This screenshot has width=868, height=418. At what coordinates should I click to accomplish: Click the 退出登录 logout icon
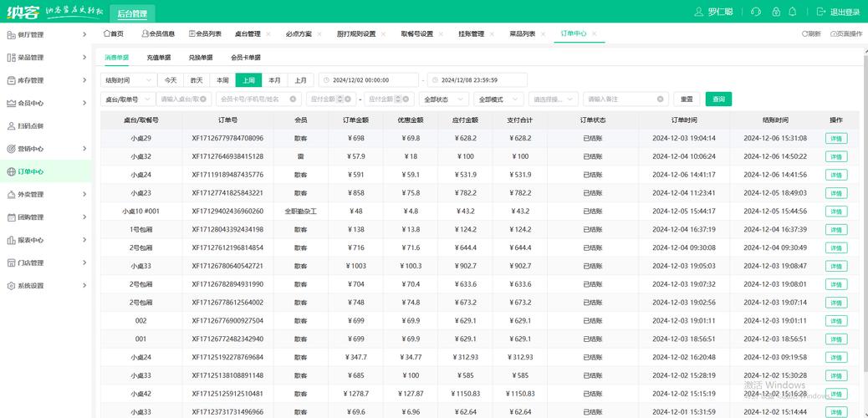[821, 12]
